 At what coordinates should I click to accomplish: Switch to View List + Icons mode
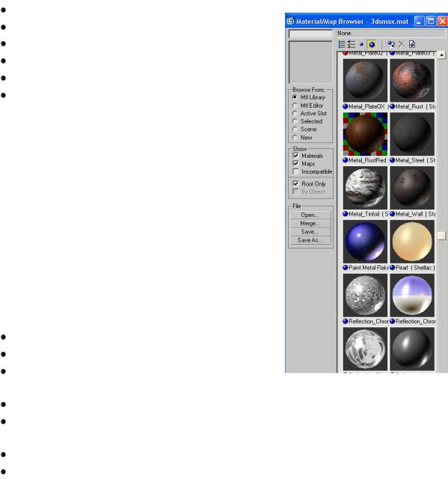352,45
